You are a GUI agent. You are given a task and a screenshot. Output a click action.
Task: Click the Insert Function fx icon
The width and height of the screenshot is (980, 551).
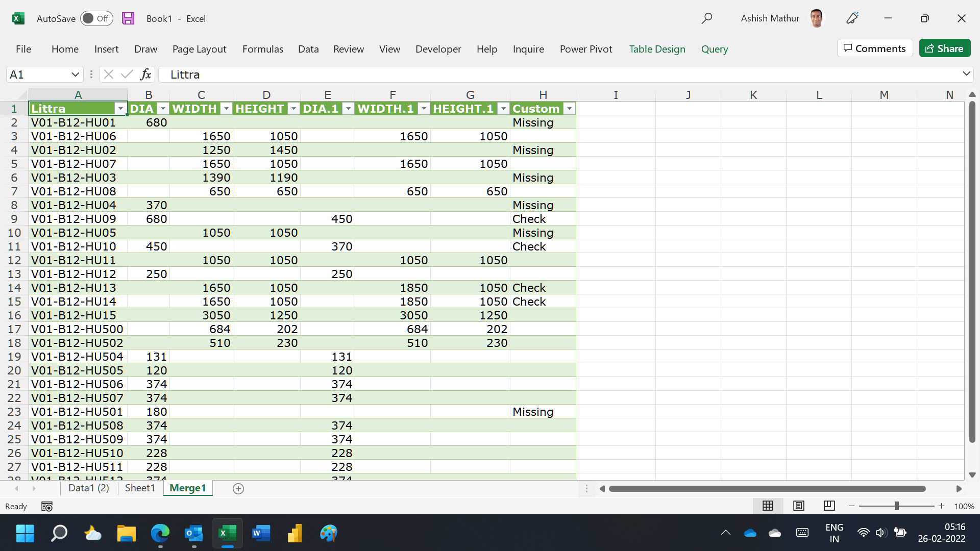145,74
